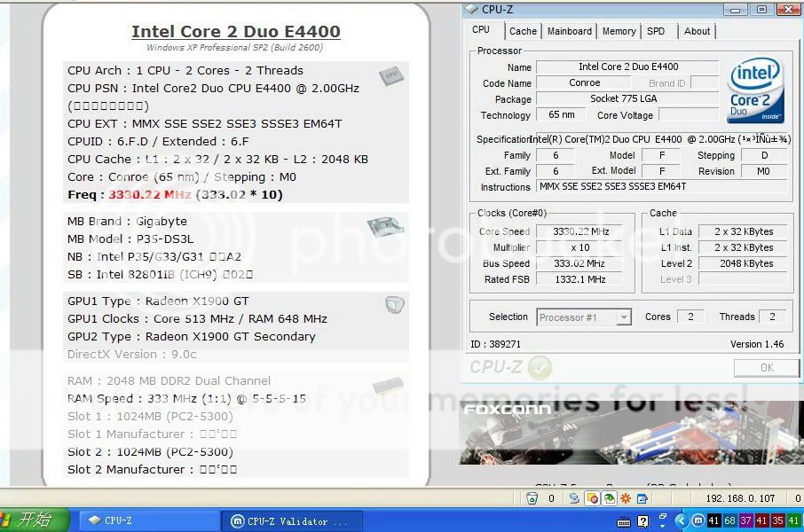804x532 pixels.
Task: Click the RAM module icon beside RAM row
Action: pos(388,386)
